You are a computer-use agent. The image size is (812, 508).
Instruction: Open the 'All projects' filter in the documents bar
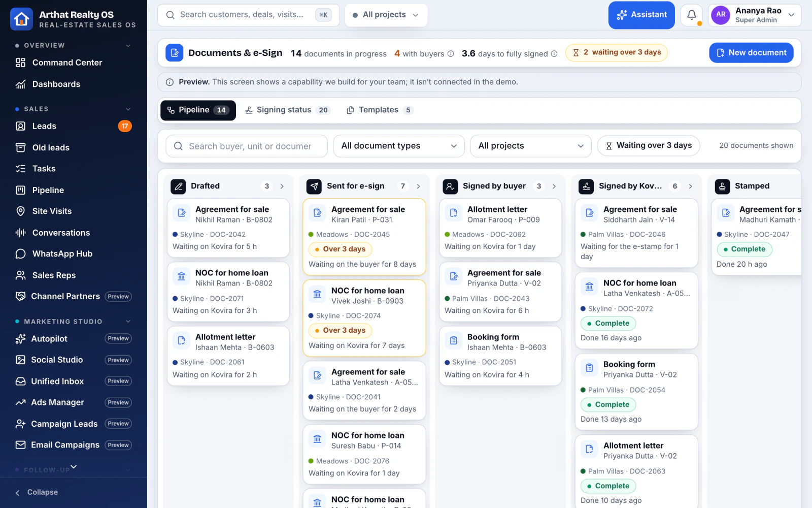[531, 146]
